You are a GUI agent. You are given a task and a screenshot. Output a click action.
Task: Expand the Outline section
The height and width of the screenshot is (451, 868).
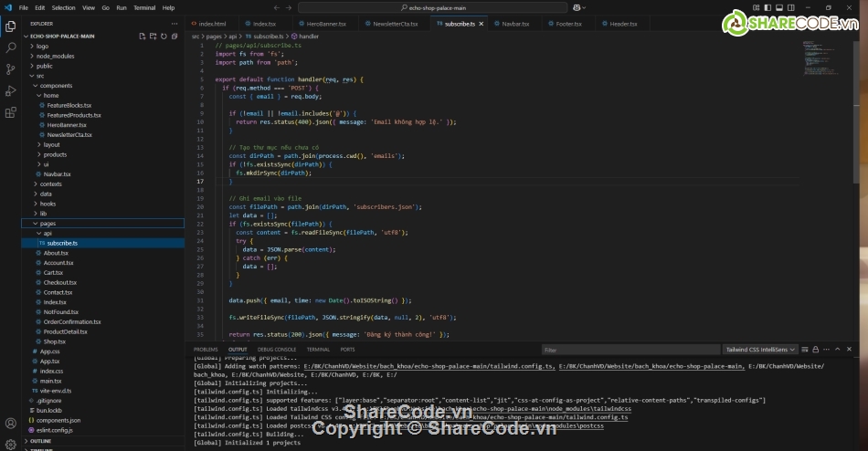(x=40, y=441)
